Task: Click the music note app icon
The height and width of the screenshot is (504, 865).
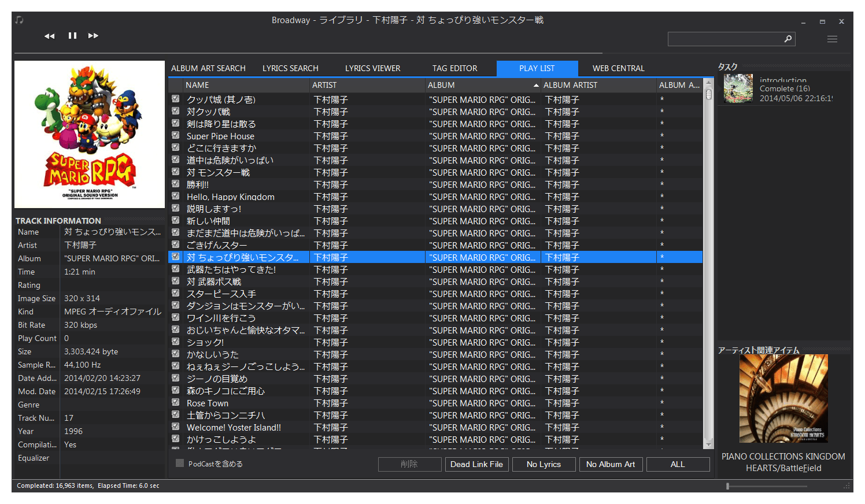Action: click(x=20, y=20)
